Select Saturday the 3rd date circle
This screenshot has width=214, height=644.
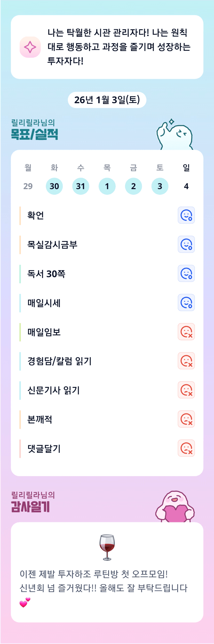160,186
